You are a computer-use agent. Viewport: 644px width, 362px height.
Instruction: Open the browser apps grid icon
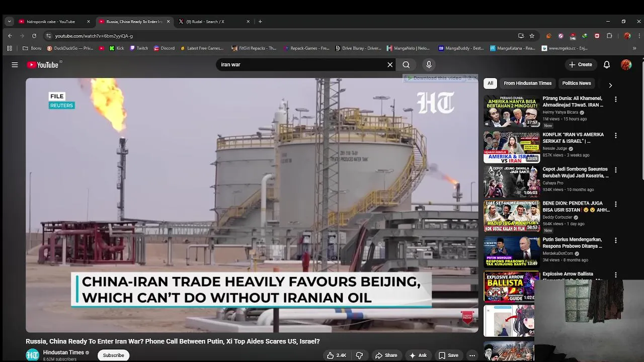coord(9,48)
